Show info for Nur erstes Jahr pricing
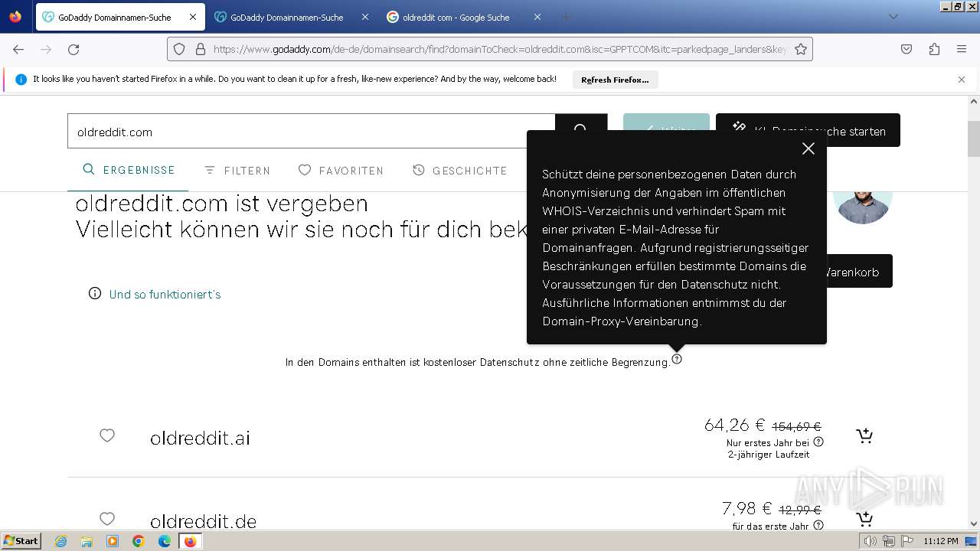 (818, 442)
